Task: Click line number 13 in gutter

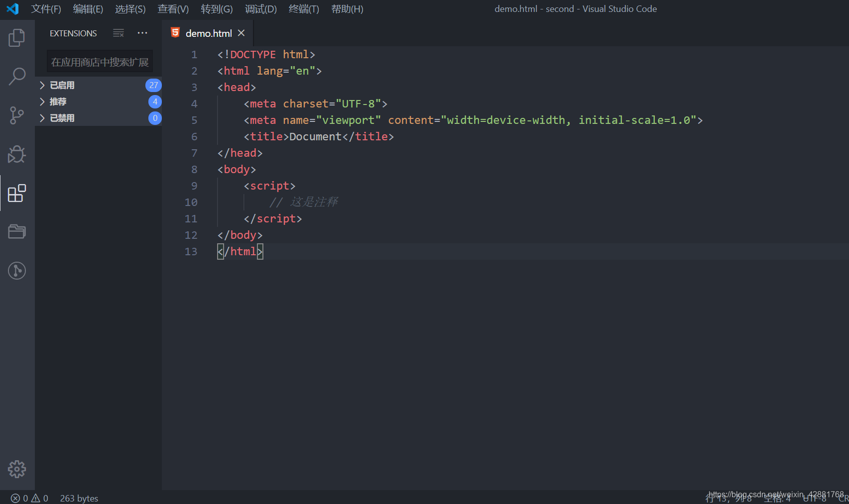Action: [191, 252]
